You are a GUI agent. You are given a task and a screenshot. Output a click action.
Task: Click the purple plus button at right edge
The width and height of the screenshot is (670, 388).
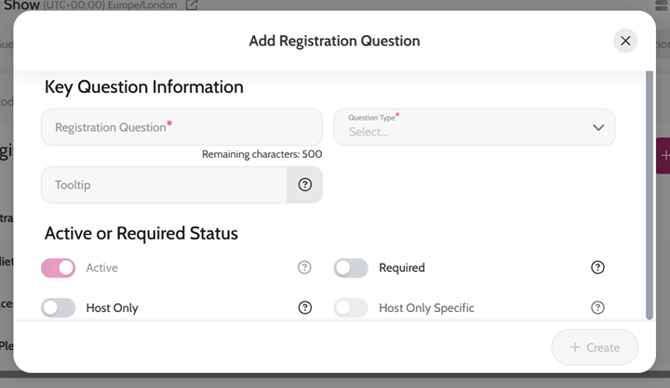coord(663,156)
